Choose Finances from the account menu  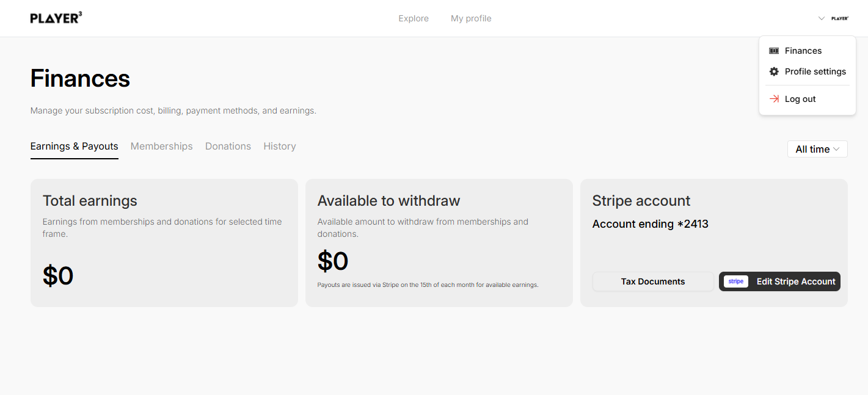point(803,51)
